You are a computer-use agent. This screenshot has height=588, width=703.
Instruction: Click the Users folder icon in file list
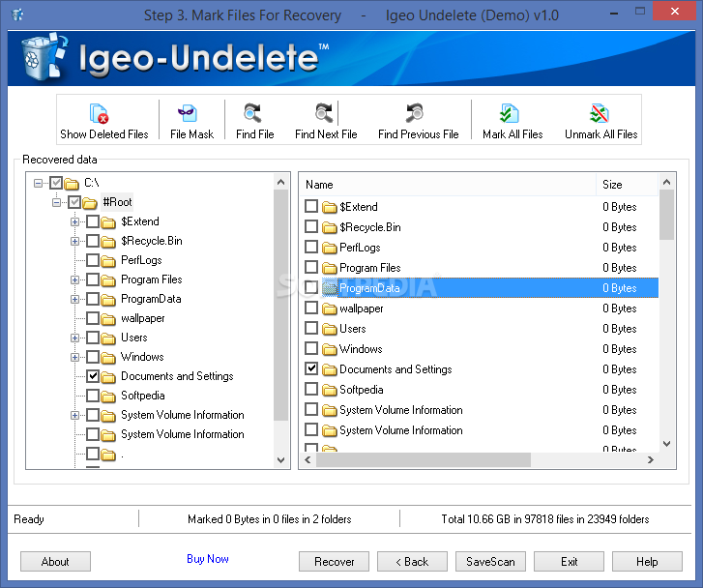click(x=330, y=329)
